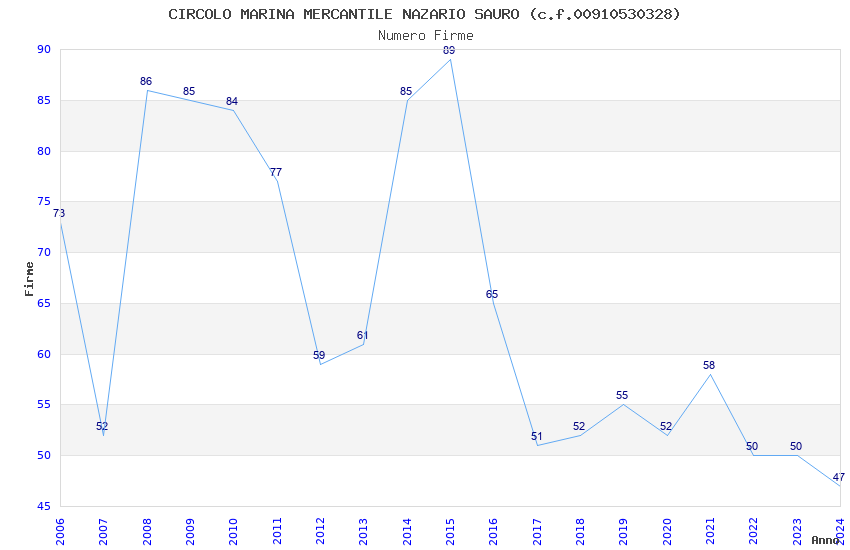Click data label 73 for 2006

(x=59, y=213)
